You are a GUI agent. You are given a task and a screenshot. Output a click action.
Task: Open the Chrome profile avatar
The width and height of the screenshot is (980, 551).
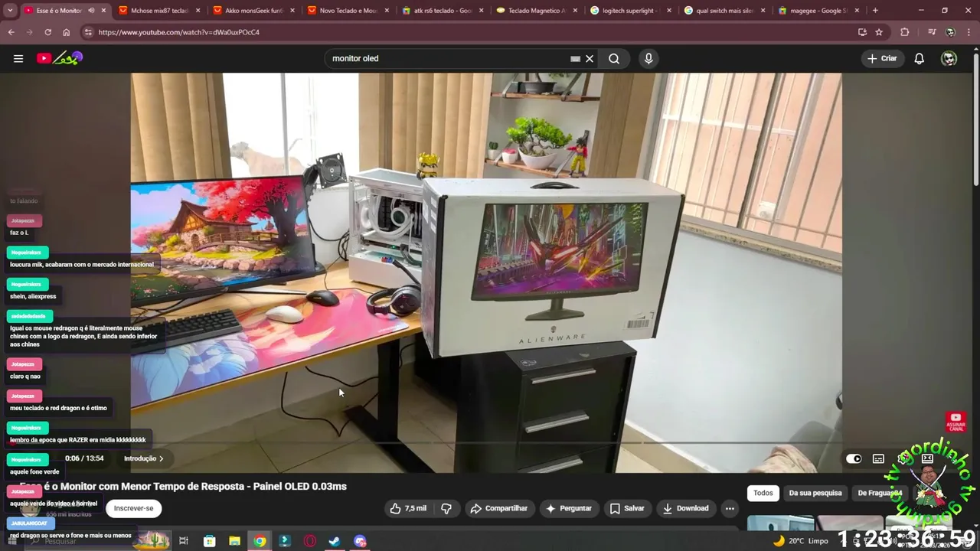click(950, 32)
